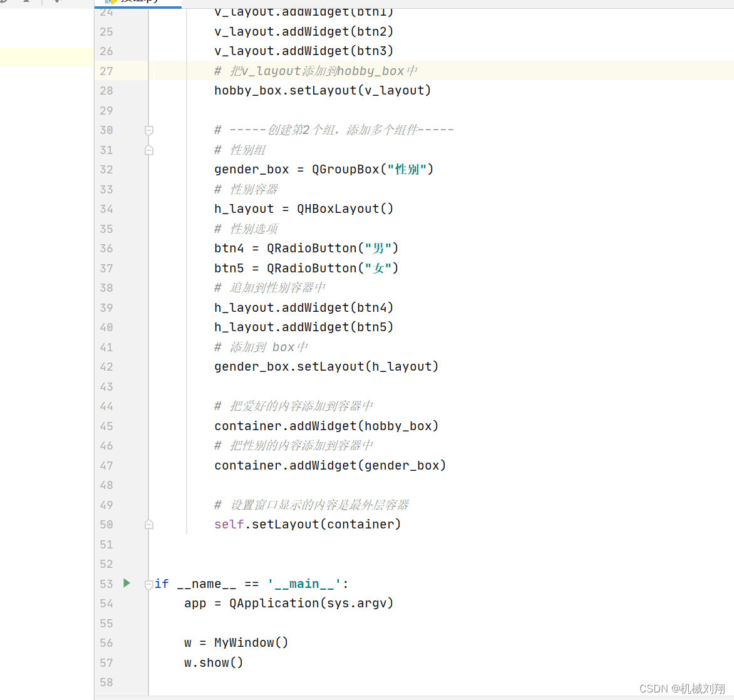Toggle a breakpoint in the gutter of line 36
This screenshot has width=734, height=700.
point(133,248)
